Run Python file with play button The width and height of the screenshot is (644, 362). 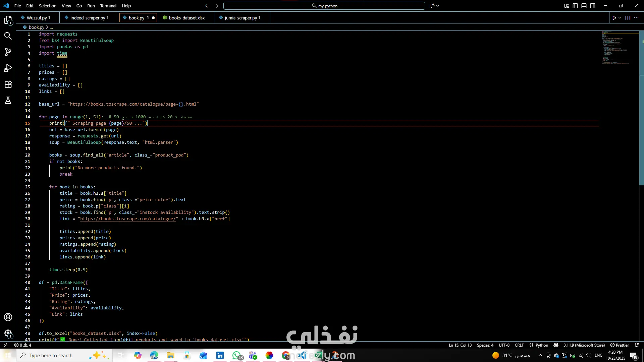614,18
